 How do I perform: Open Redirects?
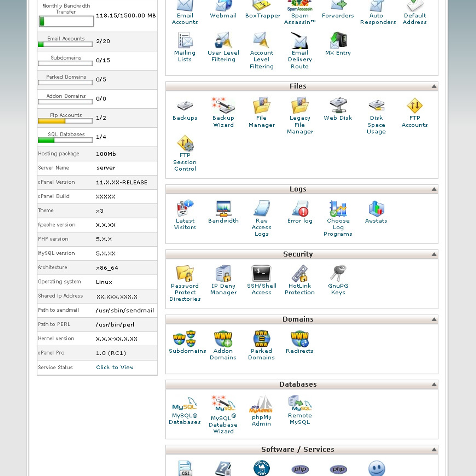[300, 342]
